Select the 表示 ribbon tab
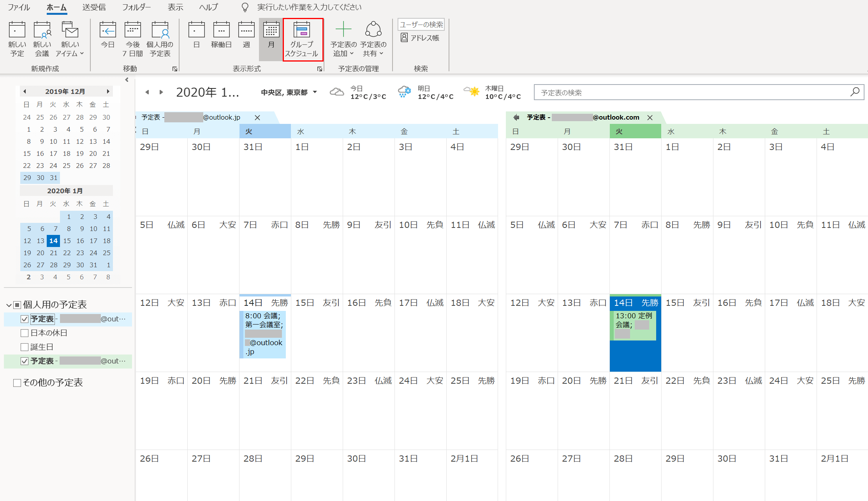Viewport: 868px width, 501px height. tap(175, 7)
